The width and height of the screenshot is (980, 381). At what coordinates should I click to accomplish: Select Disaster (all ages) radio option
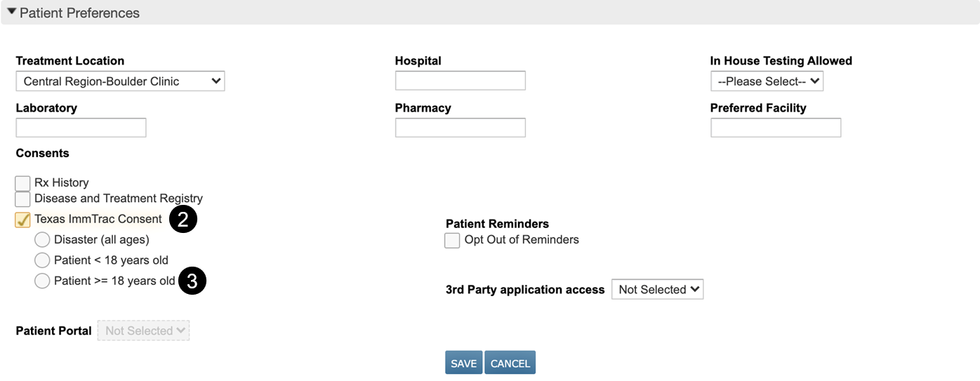42,240
